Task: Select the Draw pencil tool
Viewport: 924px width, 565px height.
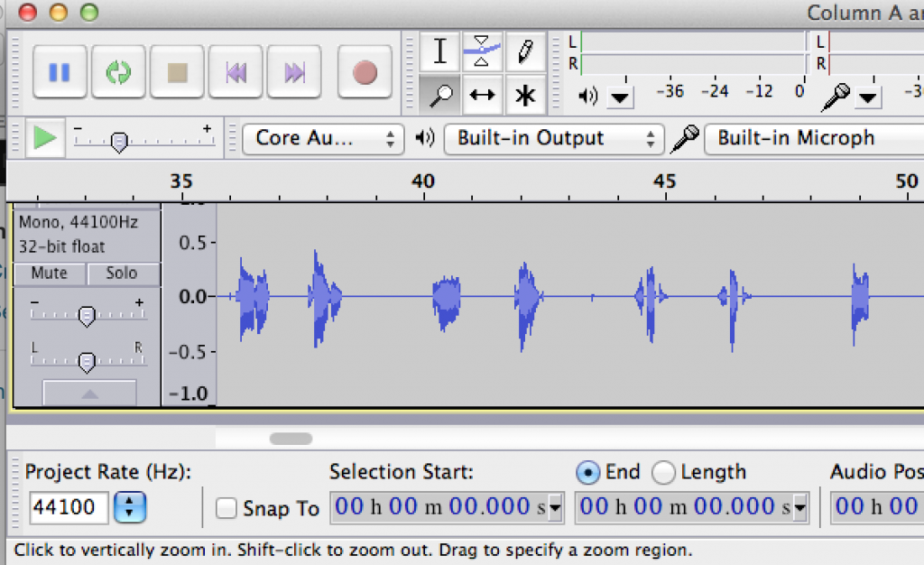Action: [x=524, y=52]
